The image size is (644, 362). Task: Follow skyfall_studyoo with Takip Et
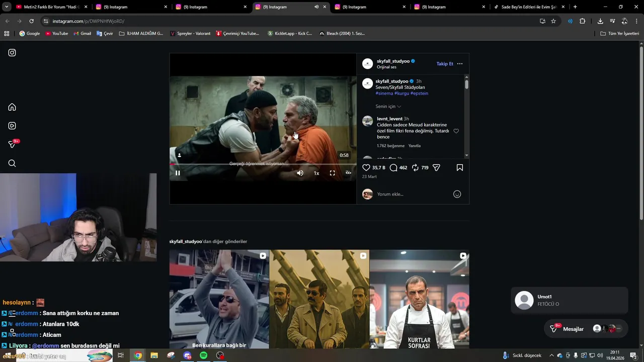(445, 64)
